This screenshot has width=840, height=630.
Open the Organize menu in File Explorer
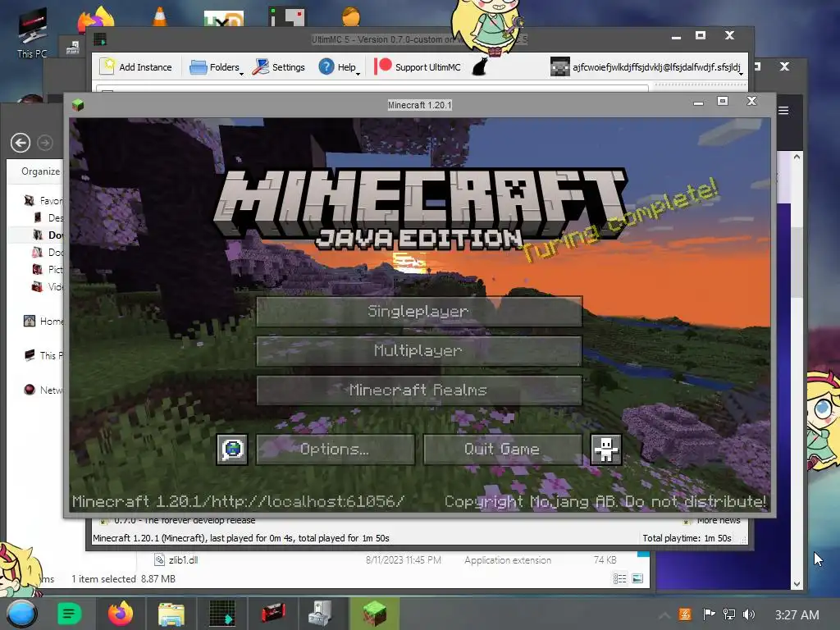point(41,171)
